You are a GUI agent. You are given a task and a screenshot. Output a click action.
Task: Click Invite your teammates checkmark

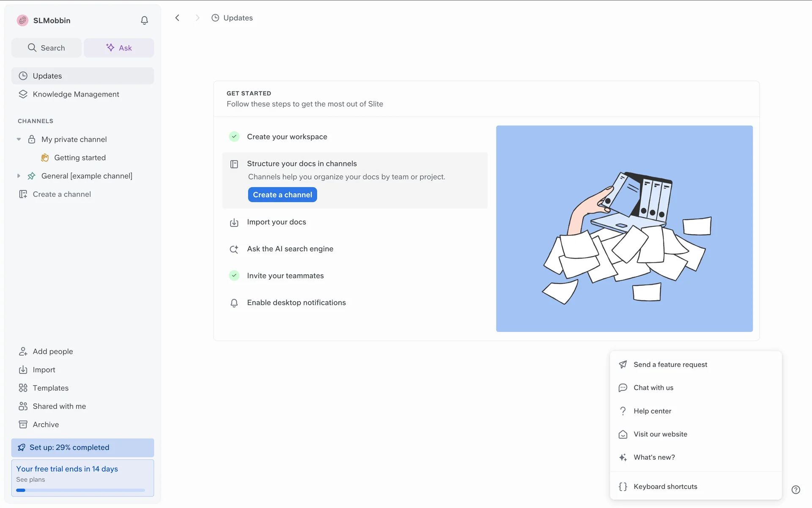coord(234,276)
